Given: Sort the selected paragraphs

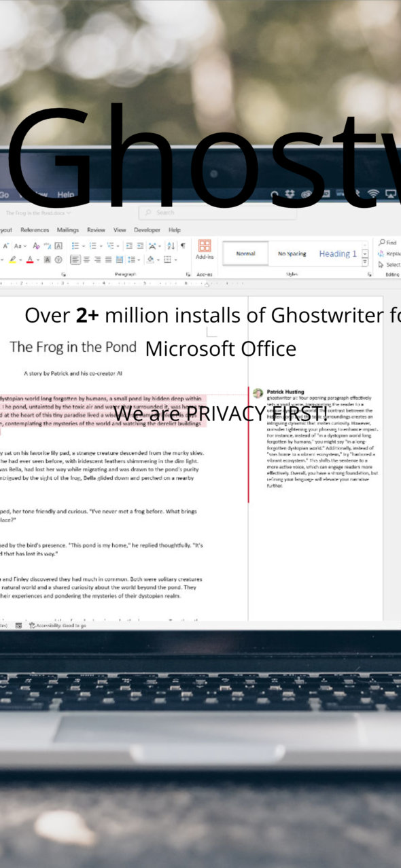Looking at the screenshot, I should [171, 246].
